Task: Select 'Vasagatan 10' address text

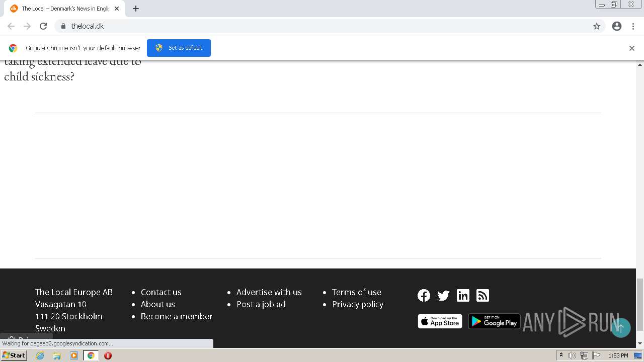Action: (61, 304)
